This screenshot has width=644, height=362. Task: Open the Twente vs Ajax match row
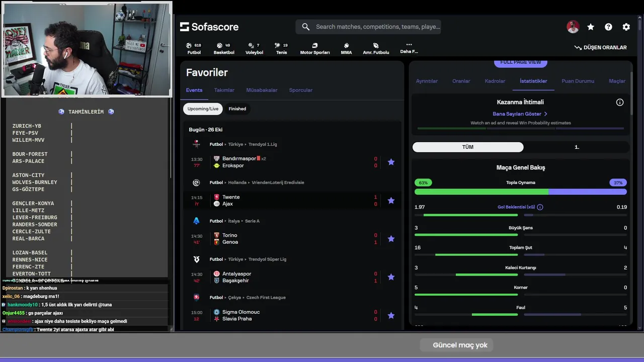tap(292, 200)
